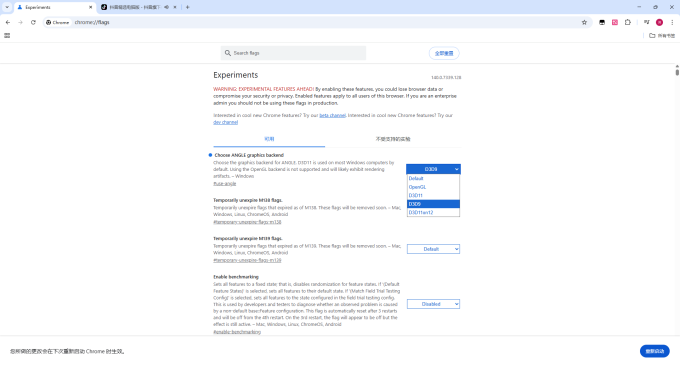Click the forward navigation arrow
Screen dimensions: 680x366
(20, 22)
